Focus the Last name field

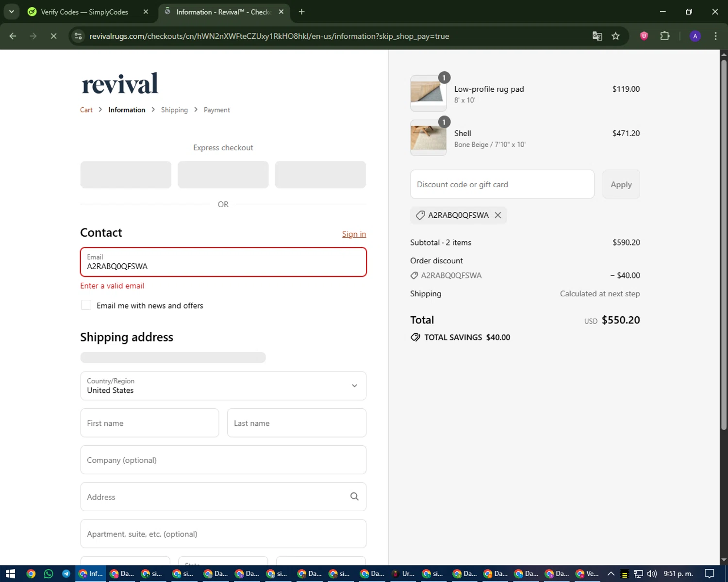[x=297, y=423]
